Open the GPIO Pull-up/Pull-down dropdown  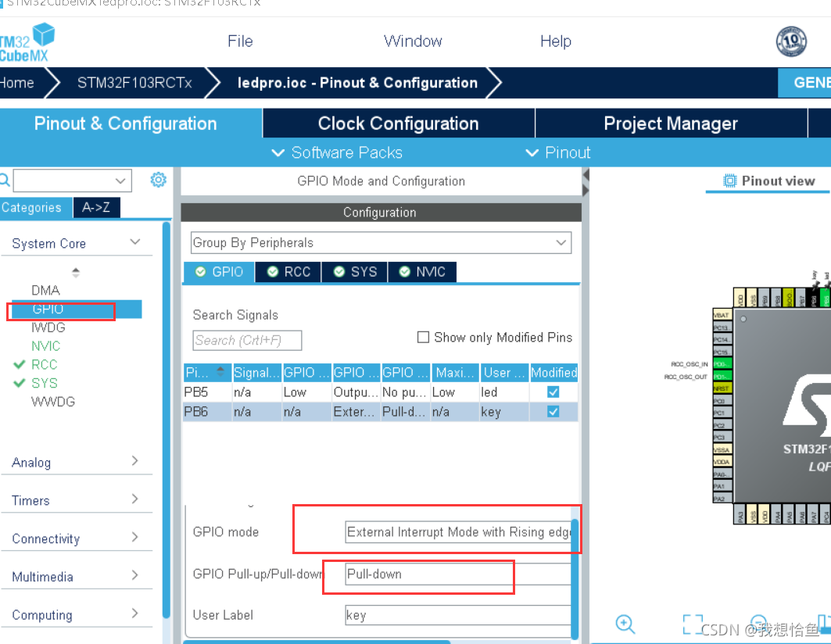[x=459, y=574]
